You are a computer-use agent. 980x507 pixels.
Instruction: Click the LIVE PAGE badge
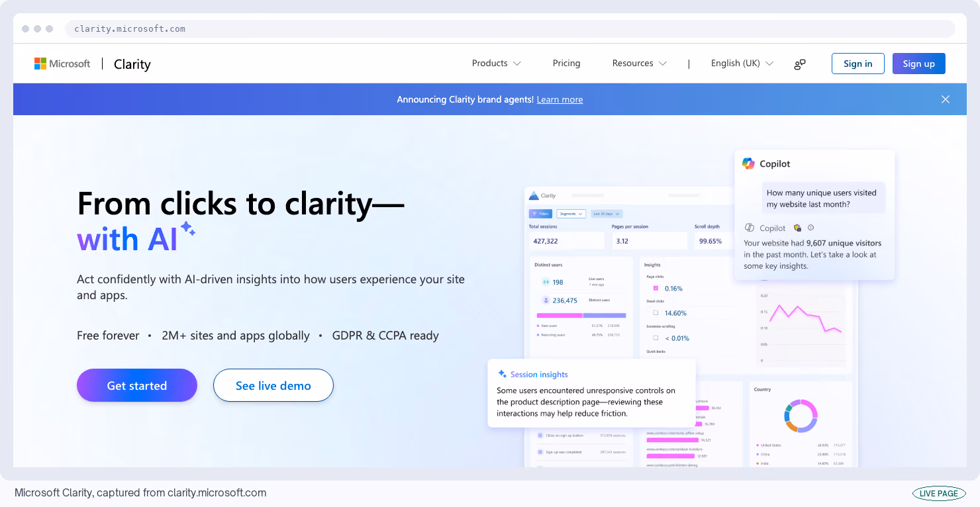point(939,493)
